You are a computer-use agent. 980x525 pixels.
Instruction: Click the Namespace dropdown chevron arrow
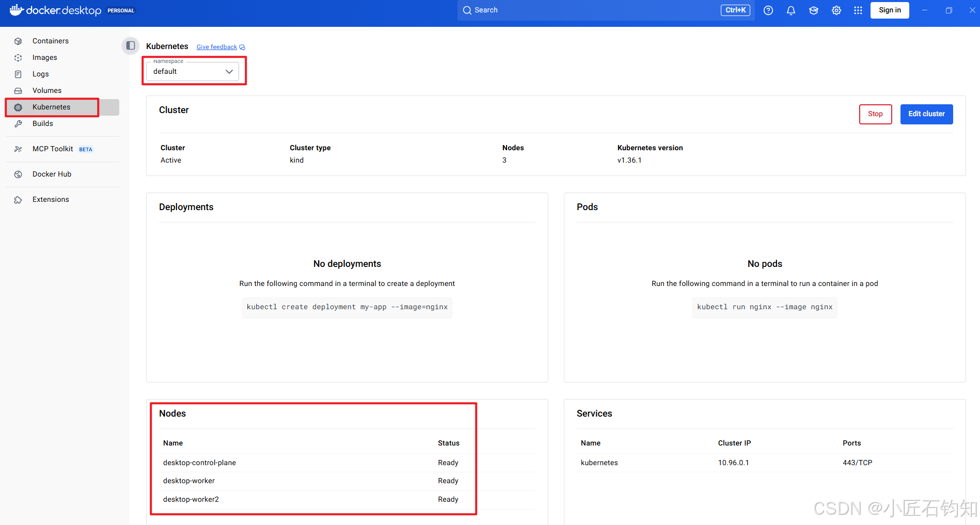pyautogui.click(x=229, y=72)
